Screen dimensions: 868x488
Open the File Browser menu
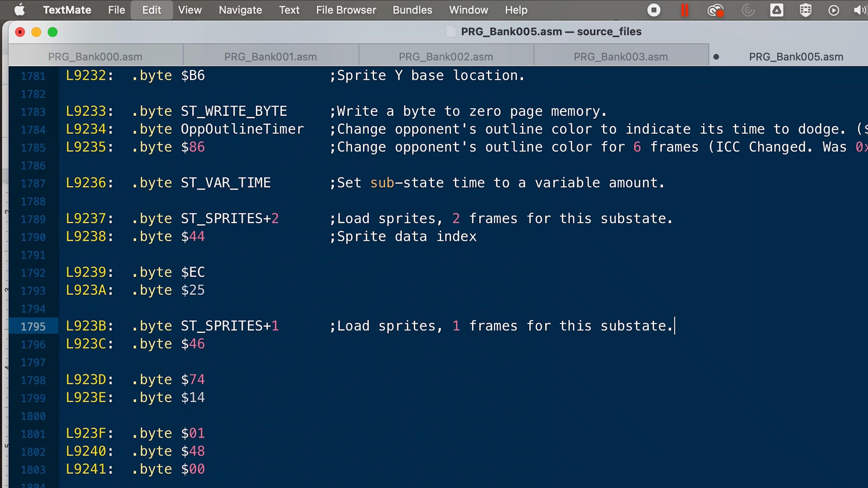[346, 10]
